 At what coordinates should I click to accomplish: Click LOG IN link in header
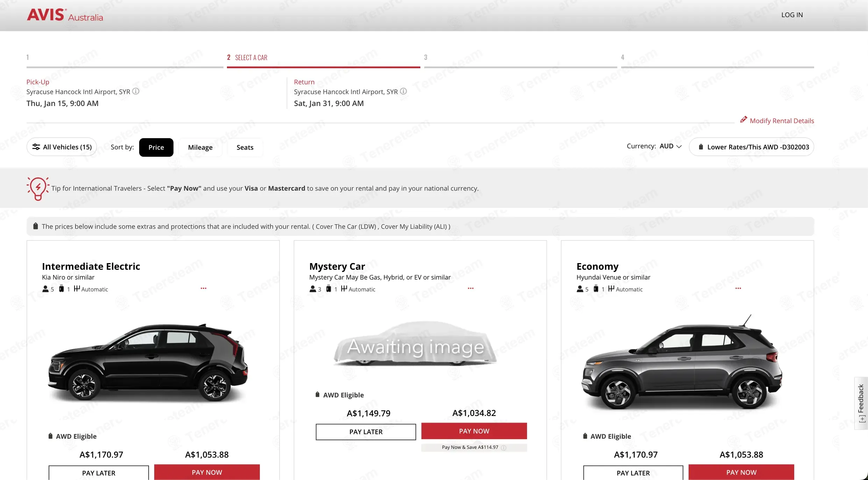click(792, 15)
